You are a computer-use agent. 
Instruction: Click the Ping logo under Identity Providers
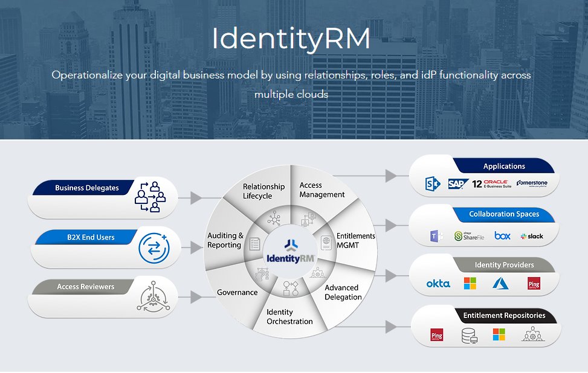[x=534, y=284]
